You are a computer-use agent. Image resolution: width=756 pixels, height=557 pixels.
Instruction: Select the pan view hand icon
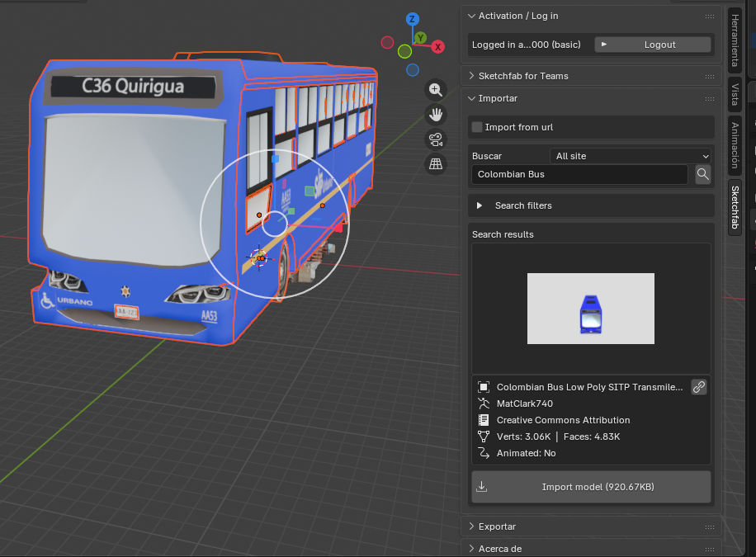(x=436, y=115)
